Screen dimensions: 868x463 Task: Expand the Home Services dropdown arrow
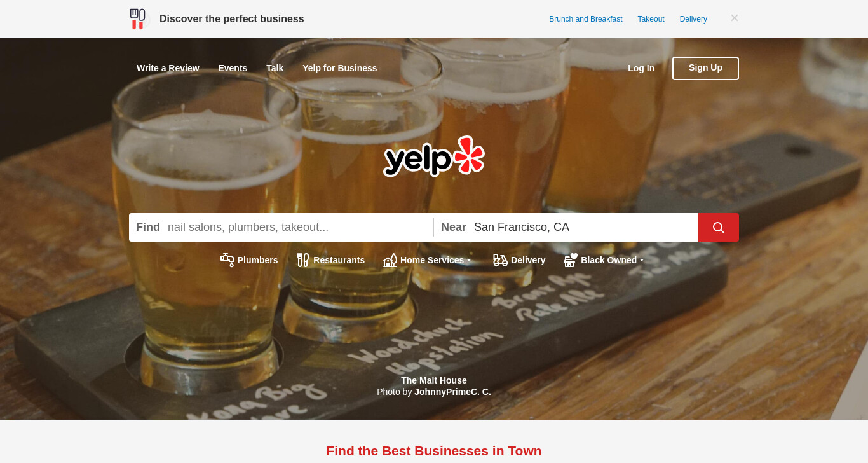[469, 261]
